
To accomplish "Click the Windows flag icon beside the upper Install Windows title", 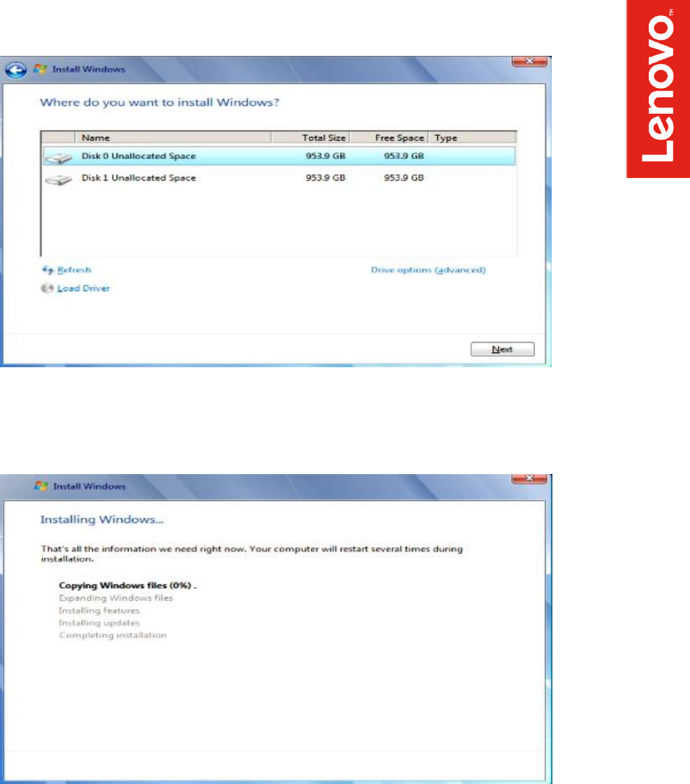I will tap(40, 69).
